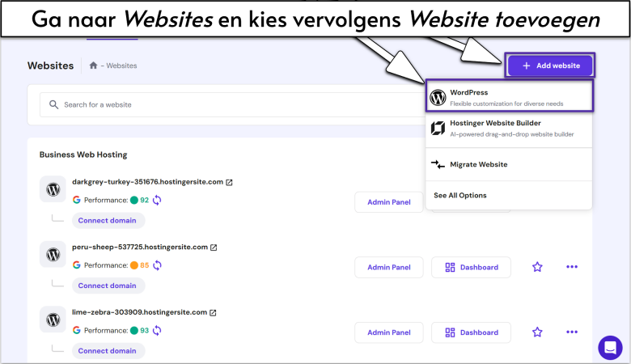Open lime-zebra-303909 site external link icon
631x364 pixels.
[x=213, y=312]
